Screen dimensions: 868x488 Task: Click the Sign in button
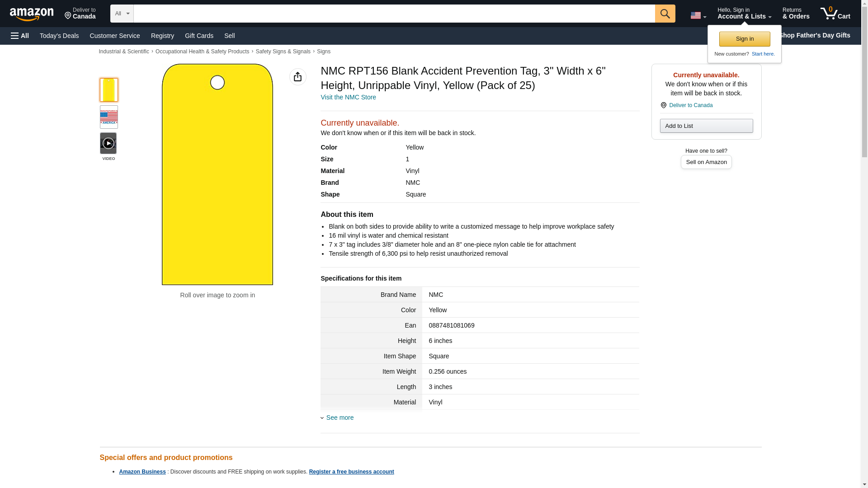[x=744, y=39]
